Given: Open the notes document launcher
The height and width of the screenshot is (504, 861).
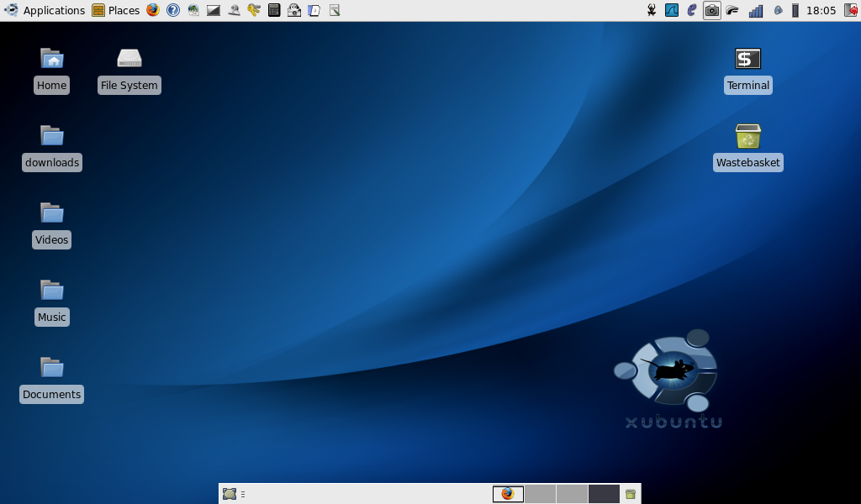Looking at the screenshot, I should [x=314, y=10].
